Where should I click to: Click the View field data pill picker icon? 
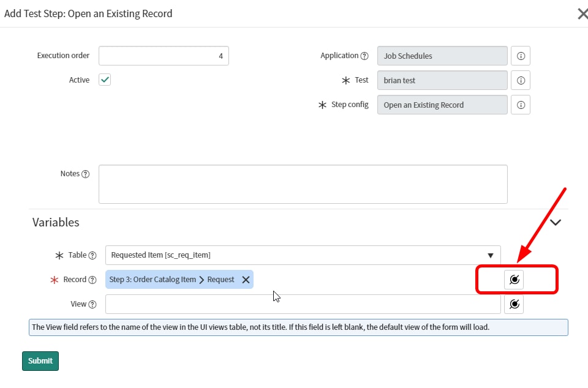click(514, 304)
